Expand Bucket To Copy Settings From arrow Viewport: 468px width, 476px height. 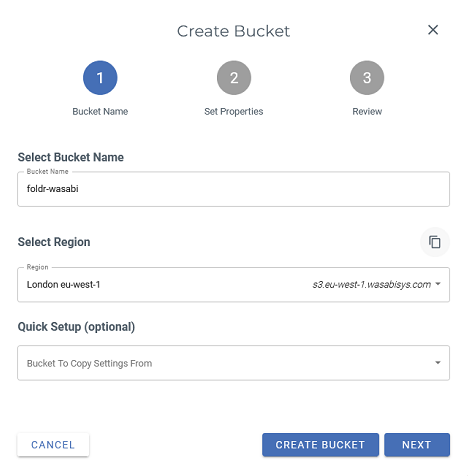(x=438, y=363)
